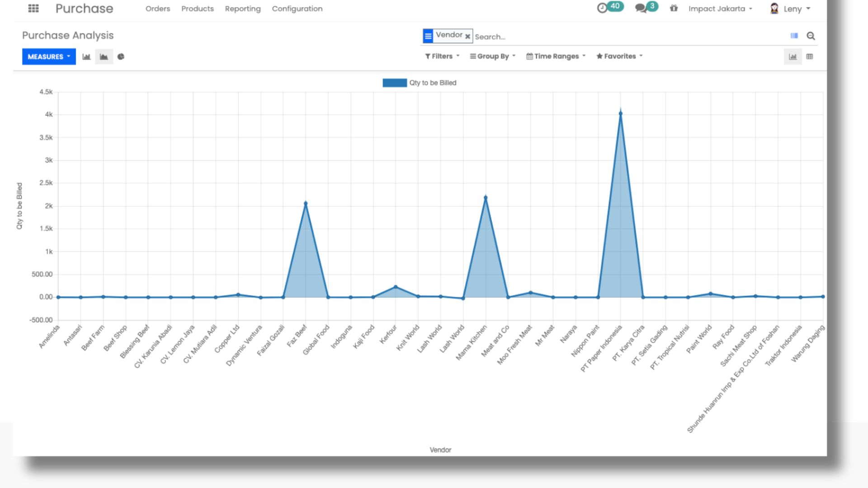The width and height of the screenshot is (868, 488).
Task: Click the Mama Kitchen data point
Action: [x=486, y=197]
